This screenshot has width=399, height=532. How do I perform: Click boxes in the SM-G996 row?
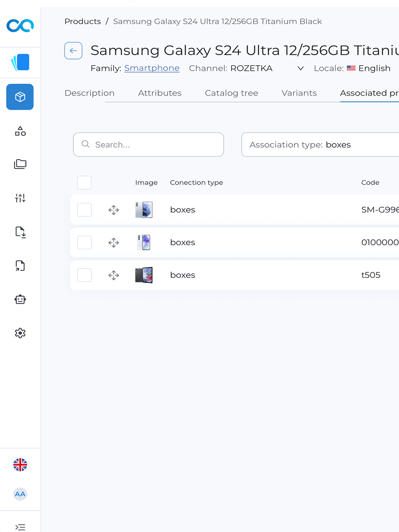[183, 209]
